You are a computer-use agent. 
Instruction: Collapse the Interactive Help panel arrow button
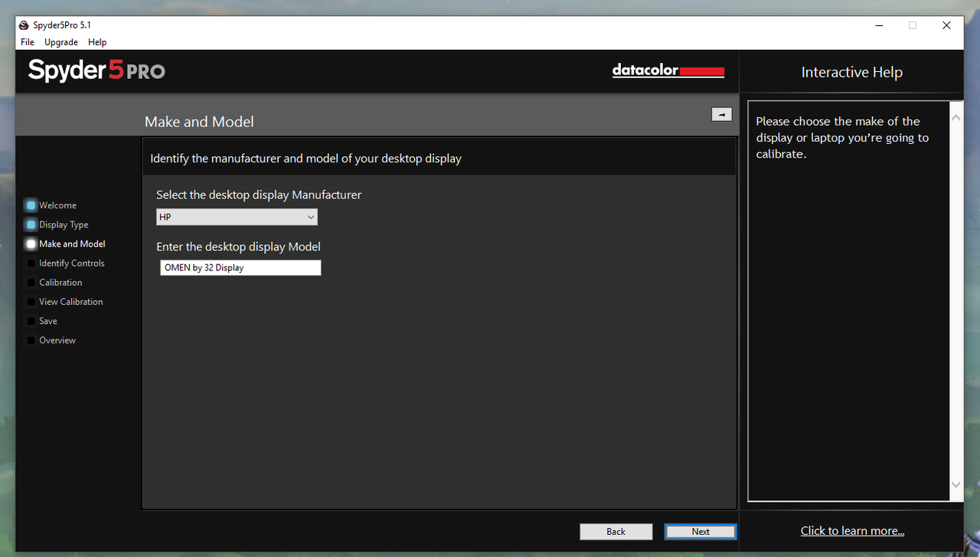tap(721, 114)
